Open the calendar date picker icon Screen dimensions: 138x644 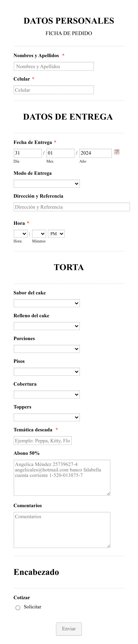coord(116,152)
